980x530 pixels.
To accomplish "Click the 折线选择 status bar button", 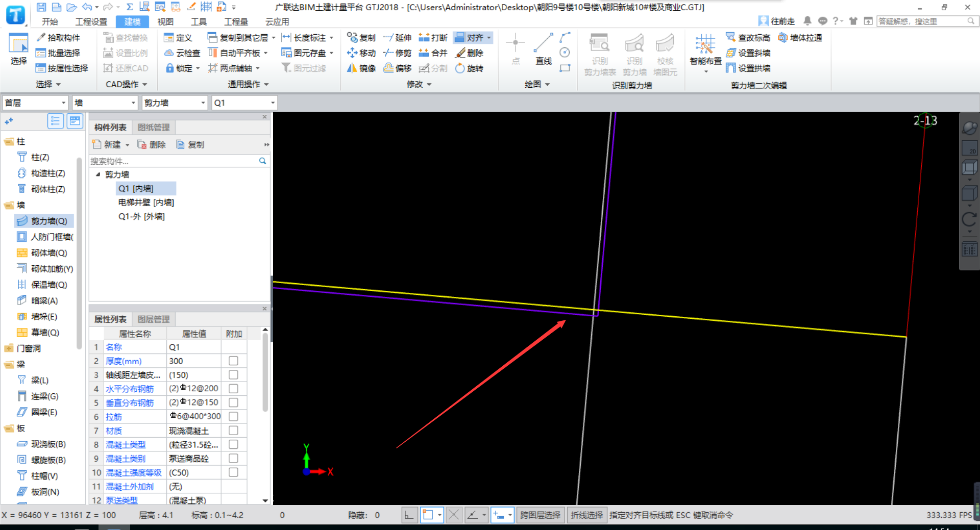I will tap(587, 515).
